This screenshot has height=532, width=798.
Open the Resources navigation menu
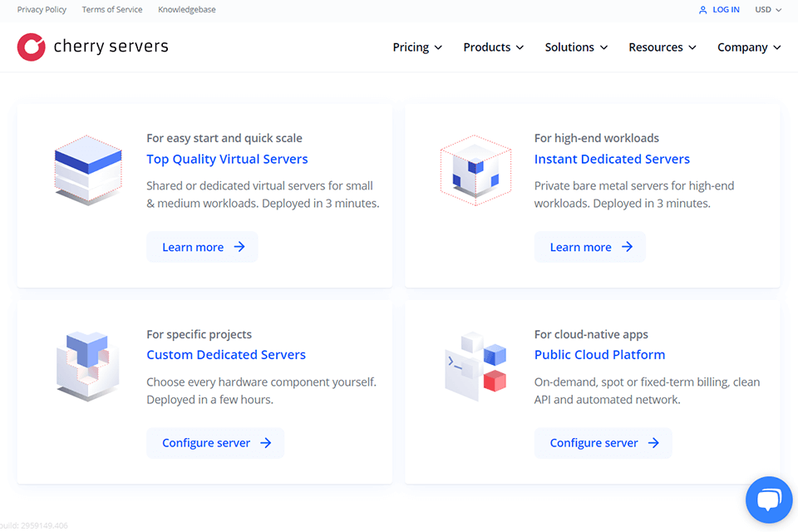(663, 47)
